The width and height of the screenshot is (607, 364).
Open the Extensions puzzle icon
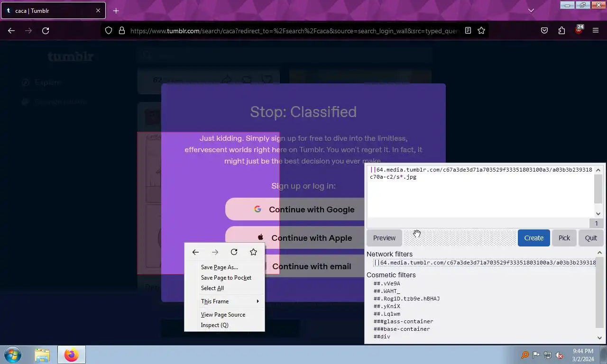561,30
